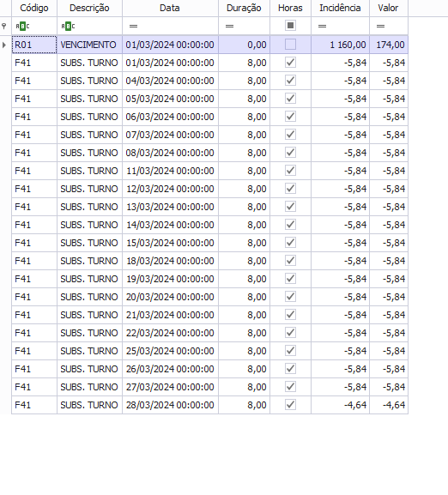Viewport: 448px width, 495px height.
Task: Sort by the Data column header
Action: 170,8
